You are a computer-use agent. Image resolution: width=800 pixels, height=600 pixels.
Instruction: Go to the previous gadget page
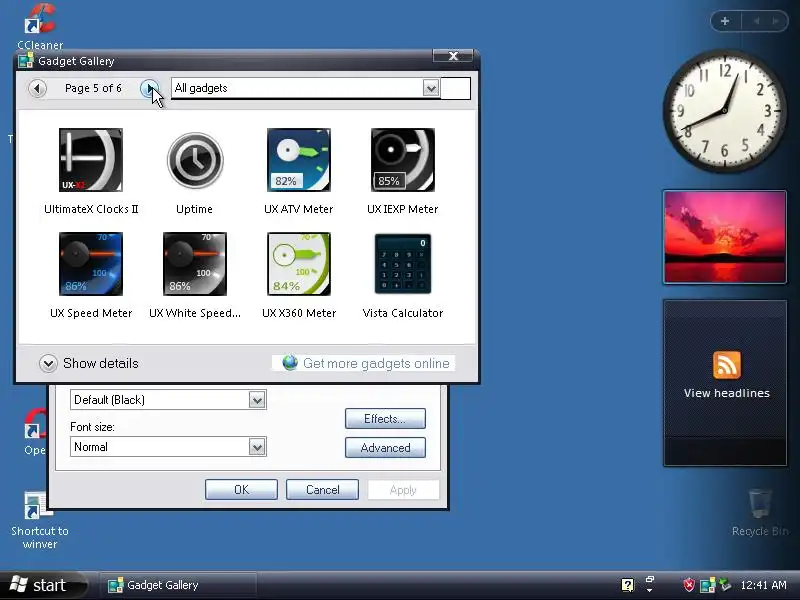[37, 88]
